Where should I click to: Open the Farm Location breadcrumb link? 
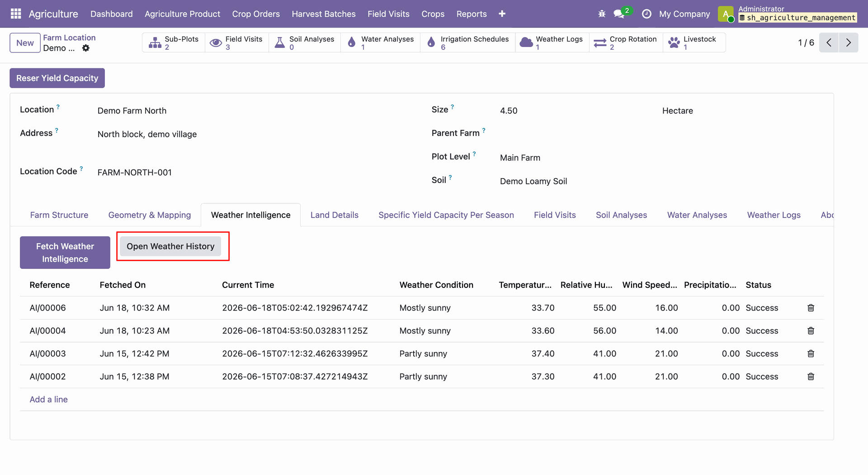pos(69,38)
